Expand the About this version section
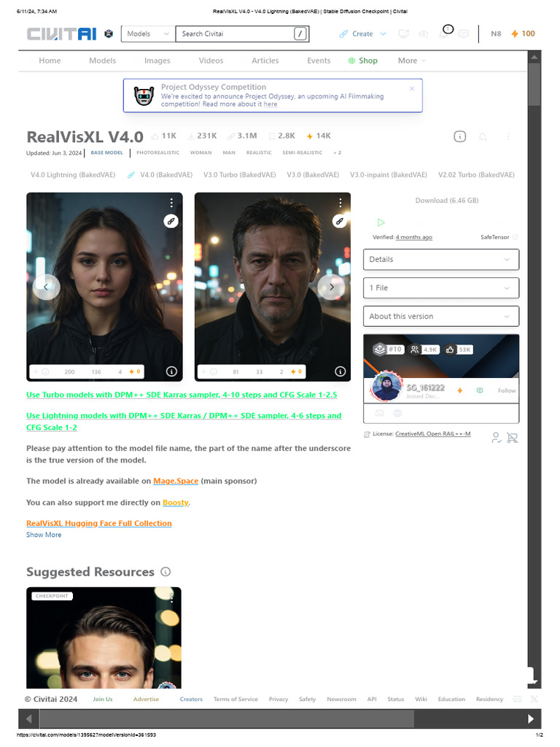Screen dimensions: 560x747 point(441,317)
